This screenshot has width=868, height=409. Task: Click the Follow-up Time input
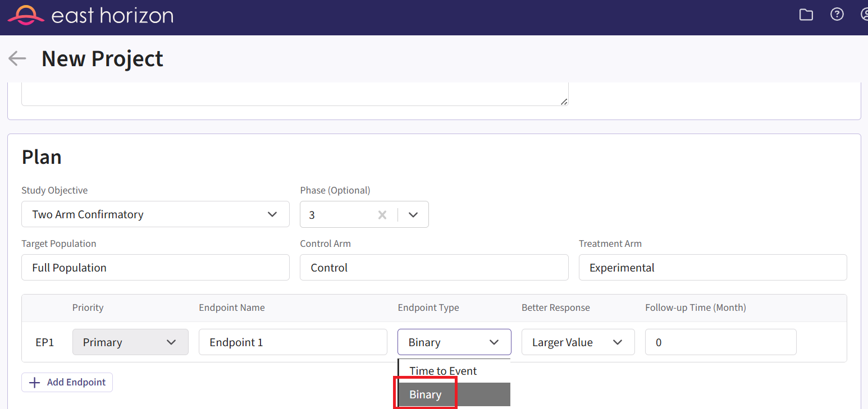[x=720, y=342]
